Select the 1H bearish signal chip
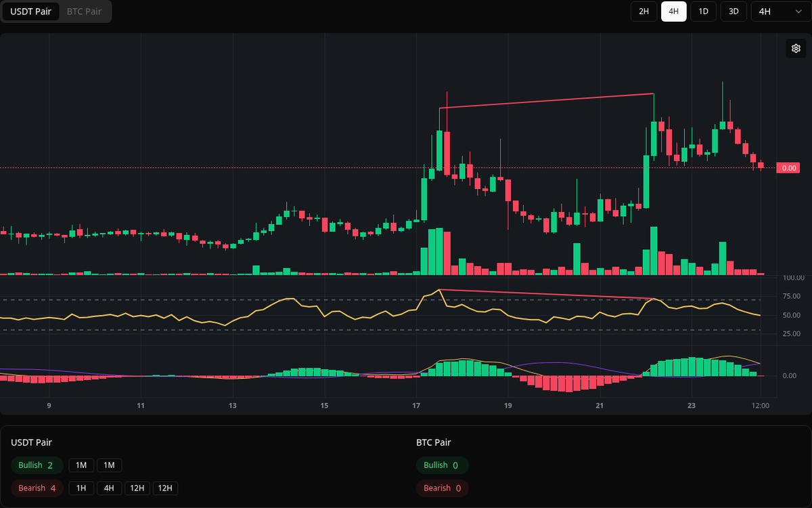Screen dimensions: 812x508 pos(81,488)
